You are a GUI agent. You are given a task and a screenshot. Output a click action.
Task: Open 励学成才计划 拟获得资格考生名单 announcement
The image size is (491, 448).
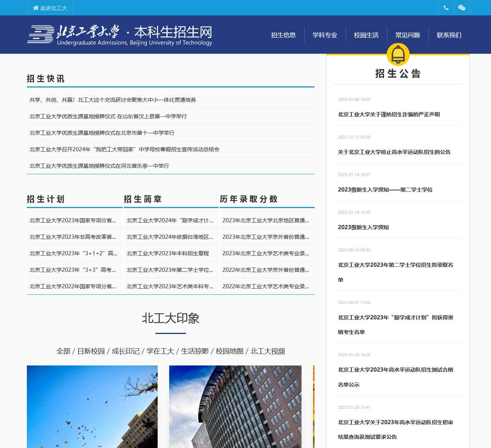pyautogui.click(x=395, y=325)
